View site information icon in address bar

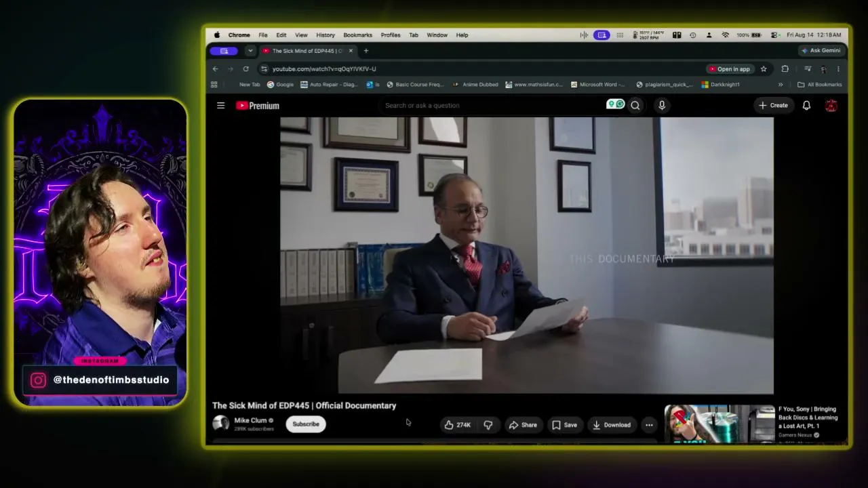(264, 68)
